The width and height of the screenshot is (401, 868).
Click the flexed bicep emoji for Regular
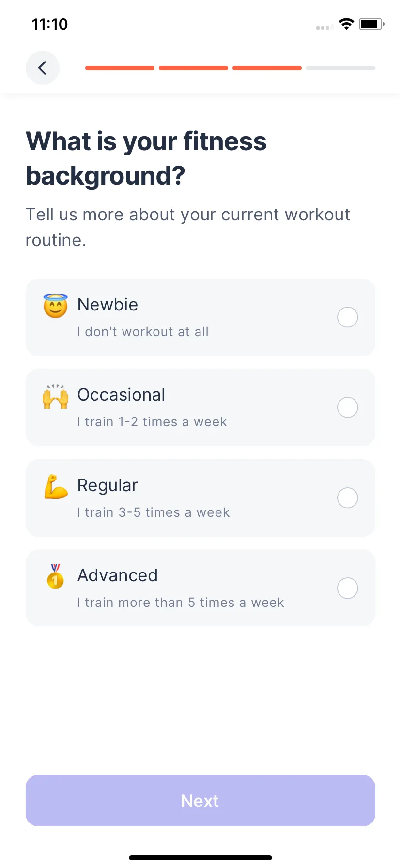pos(56,487)
